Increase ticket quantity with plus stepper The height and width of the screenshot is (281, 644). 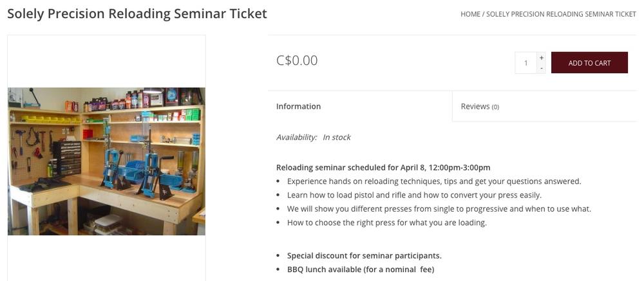pyautogui.click(x=542, y=58)
